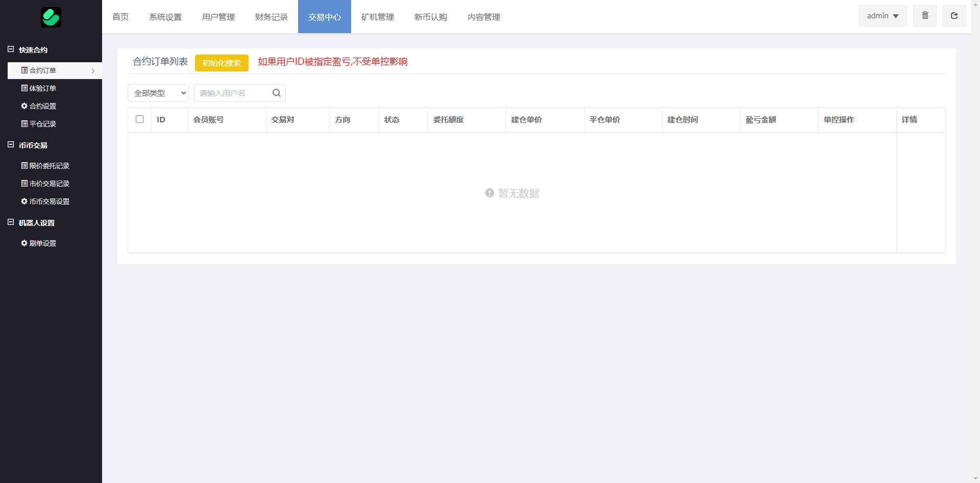Open 体验订单 in the sidebar
The height and width of the screenshot is (483, 980).
pos(43,88)
